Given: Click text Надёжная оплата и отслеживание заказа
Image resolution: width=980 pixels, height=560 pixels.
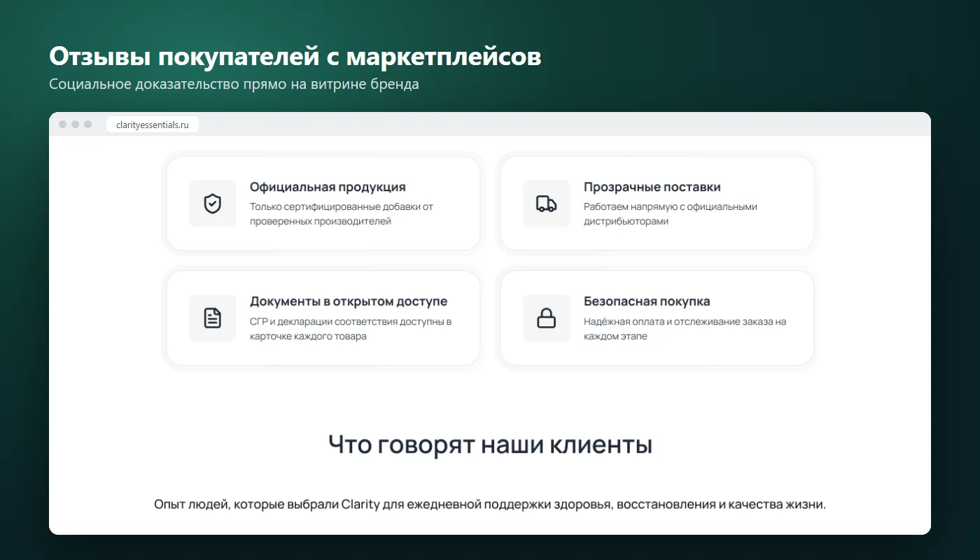Looking at the screenshot, I should [685, 329].
